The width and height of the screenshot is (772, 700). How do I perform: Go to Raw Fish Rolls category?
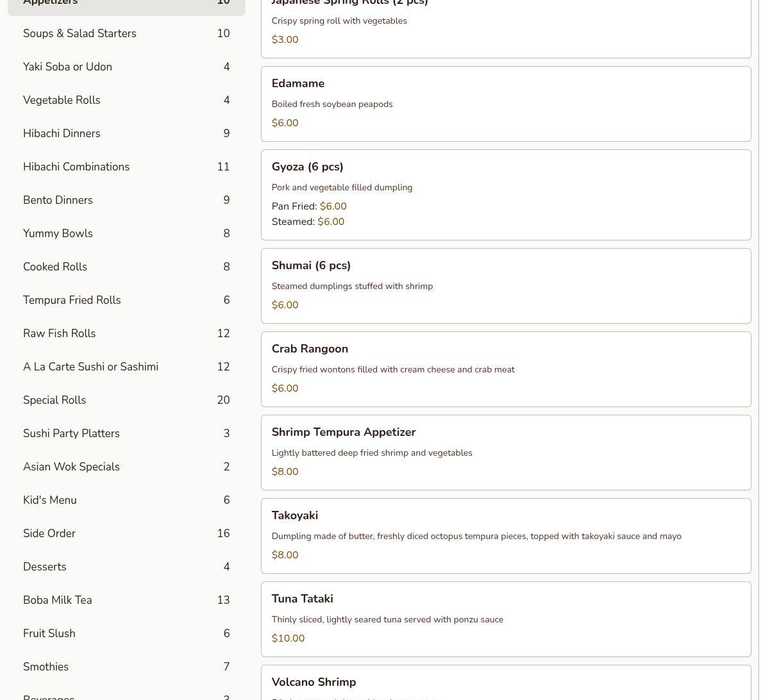point(126,333)
